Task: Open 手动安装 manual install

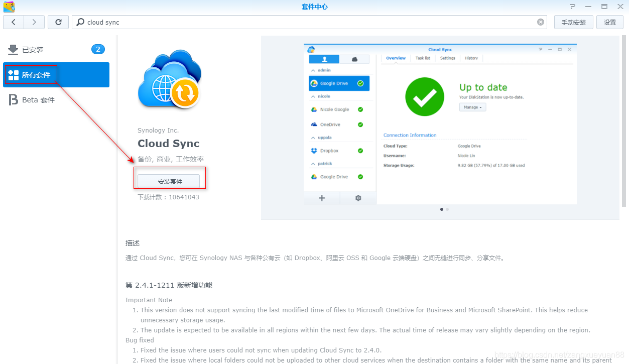Action: [574, 22]
